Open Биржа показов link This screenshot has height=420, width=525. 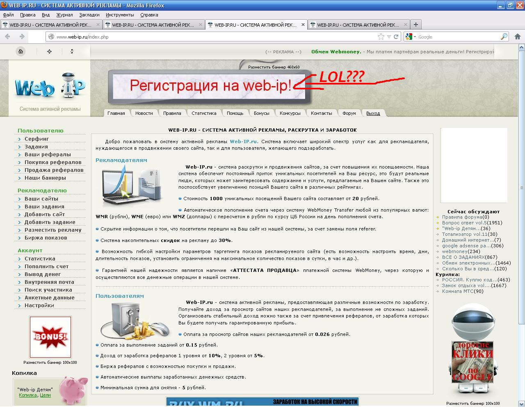(46, 238)
